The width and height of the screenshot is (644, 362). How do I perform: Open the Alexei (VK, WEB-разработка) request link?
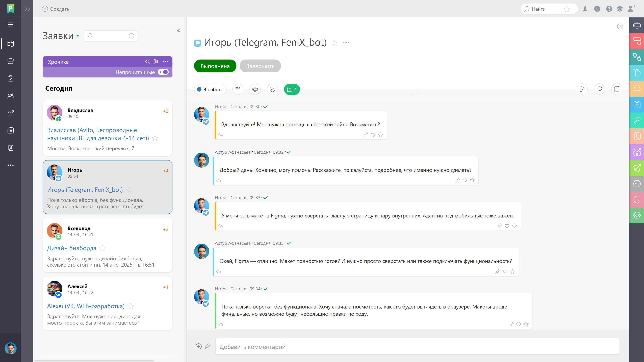pos(86,306)
